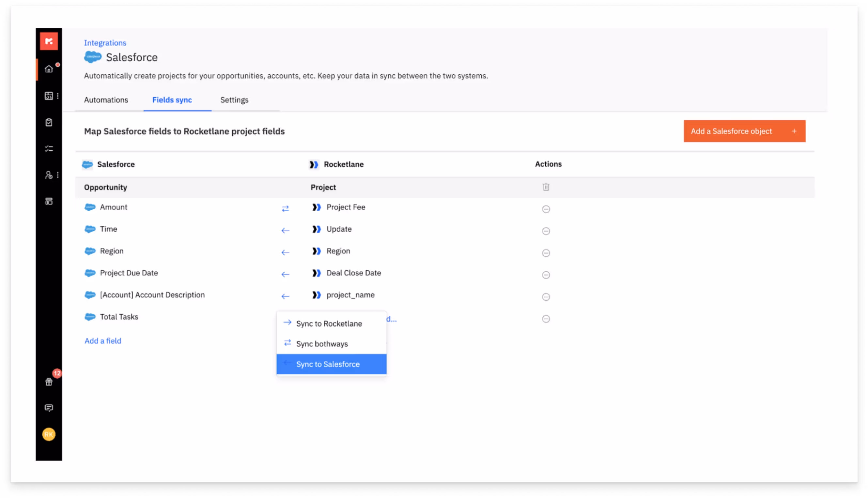The width and height of the screenshot is (868, 498).
Task: Click the Opportunity object header
Action: (105, 187)
